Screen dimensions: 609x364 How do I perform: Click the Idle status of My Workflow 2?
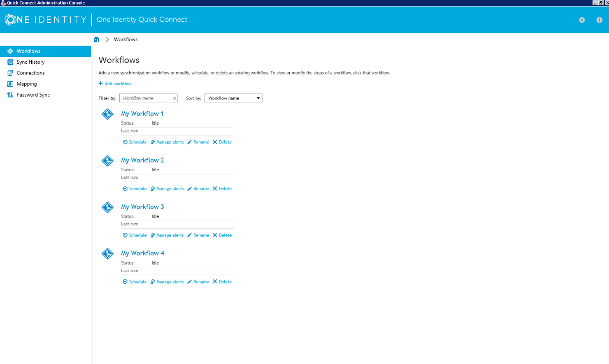pyautogui.click(x=155, y=169)
